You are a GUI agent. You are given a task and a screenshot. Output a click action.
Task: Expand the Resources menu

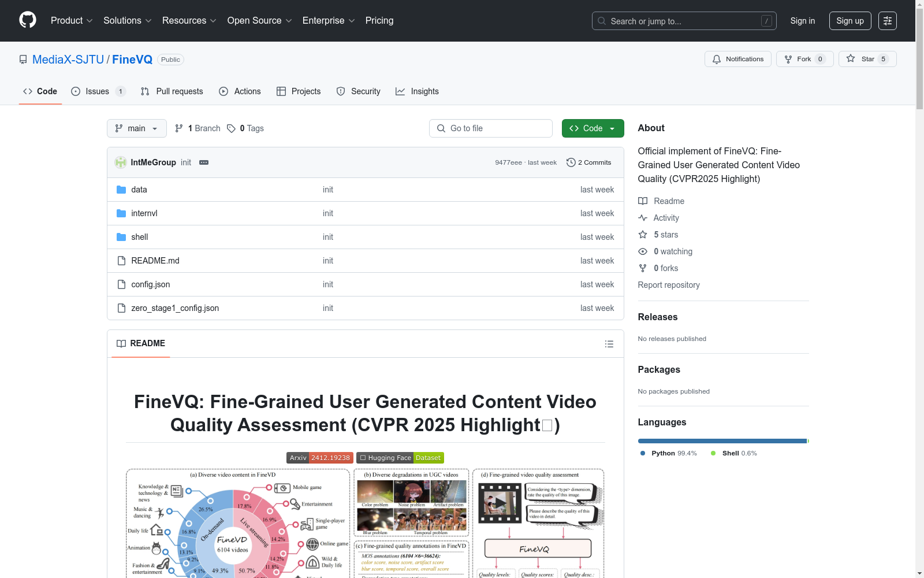coord(189,21)
